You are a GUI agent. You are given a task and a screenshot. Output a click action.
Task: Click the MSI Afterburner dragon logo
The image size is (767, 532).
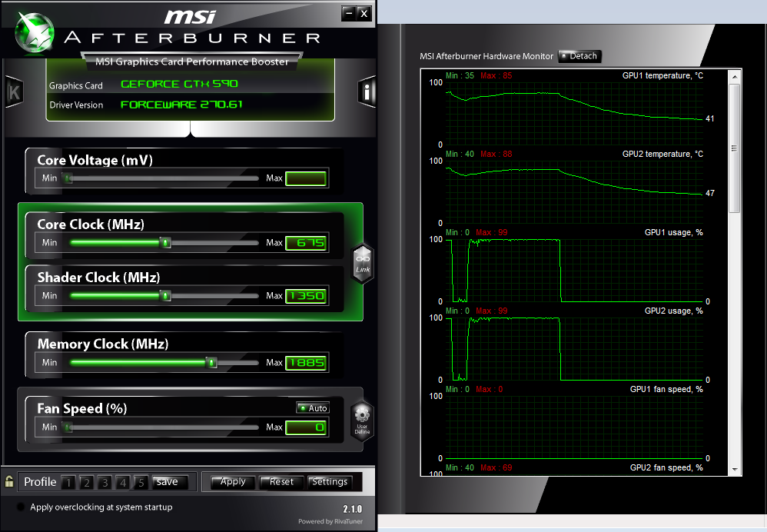pyautogui.click(x=35, y=32)
